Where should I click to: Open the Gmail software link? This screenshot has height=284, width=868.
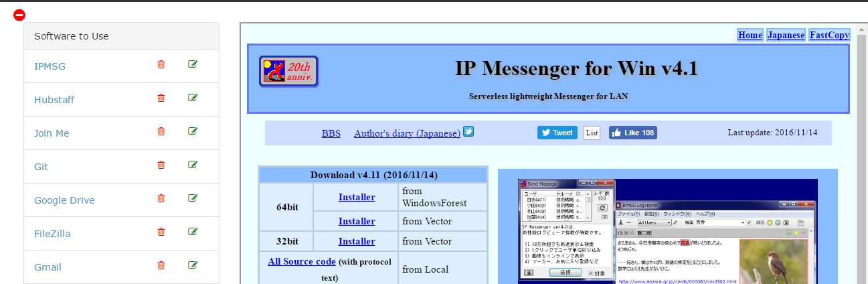click(48, 267)
